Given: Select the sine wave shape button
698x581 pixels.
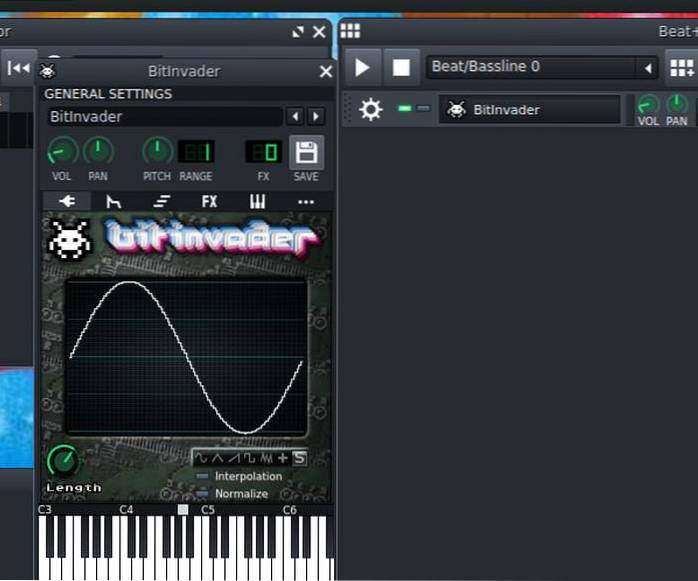Looking at the screenshot, I should (x=201, y=458).
